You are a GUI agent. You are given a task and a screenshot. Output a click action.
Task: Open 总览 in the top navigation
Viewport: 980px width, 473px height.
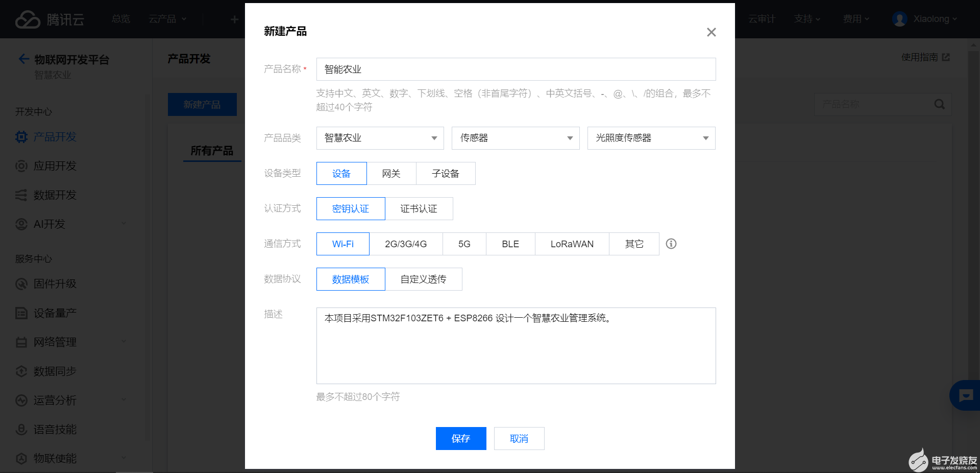121,19
